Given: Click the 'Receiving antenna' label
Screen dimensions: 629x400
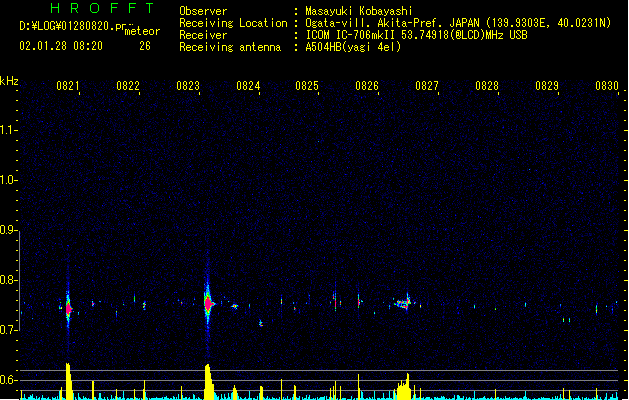Looking at the screenshot, I should pos(230,47).
